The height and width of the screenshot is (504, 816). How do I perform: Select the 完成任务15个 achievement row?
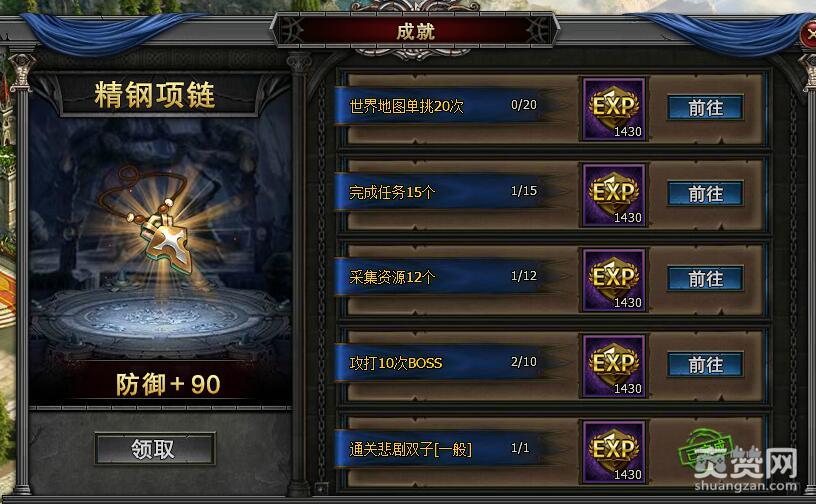(553, 194)
